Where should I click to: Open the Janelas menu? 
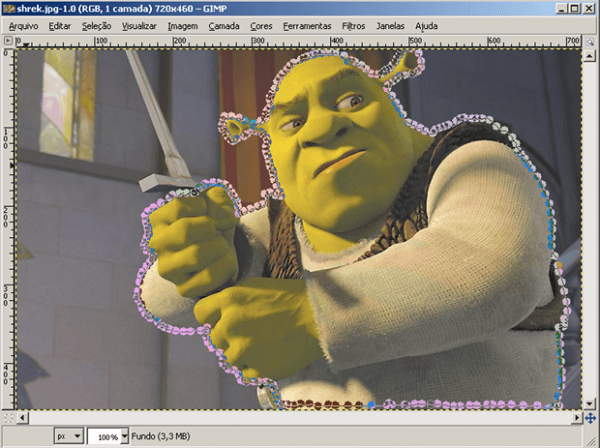390,26
